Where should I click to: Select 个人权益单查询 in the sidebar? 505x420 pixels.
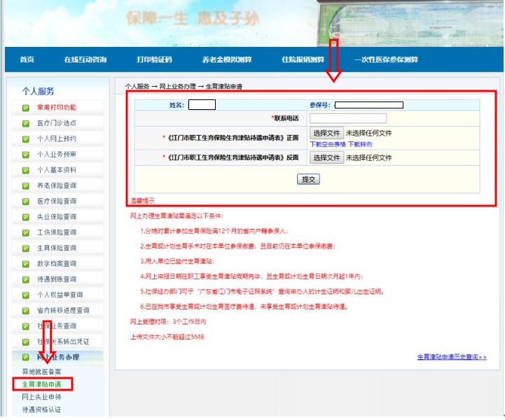pos(60,295)
